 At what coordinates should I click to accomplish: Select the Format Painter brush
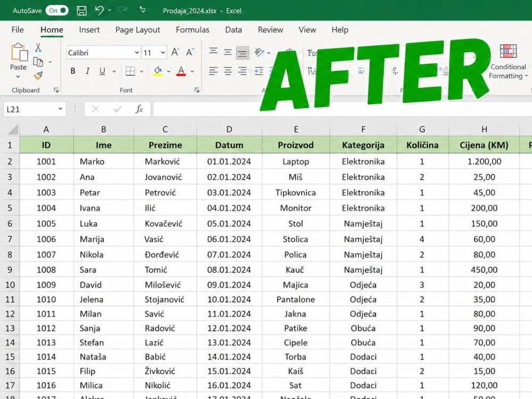coord(38,76)
